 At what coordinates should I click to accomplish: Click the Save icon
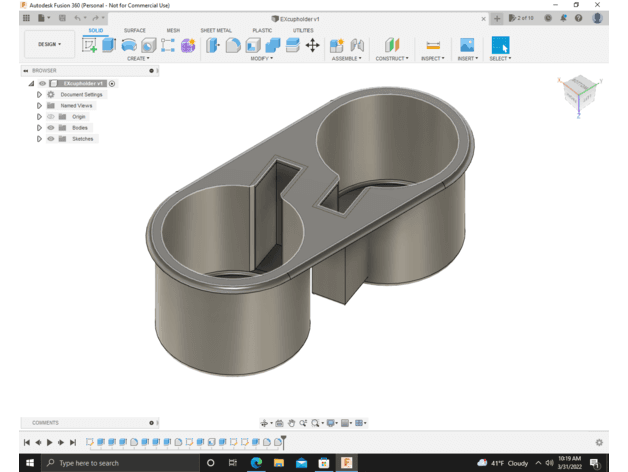62,18
